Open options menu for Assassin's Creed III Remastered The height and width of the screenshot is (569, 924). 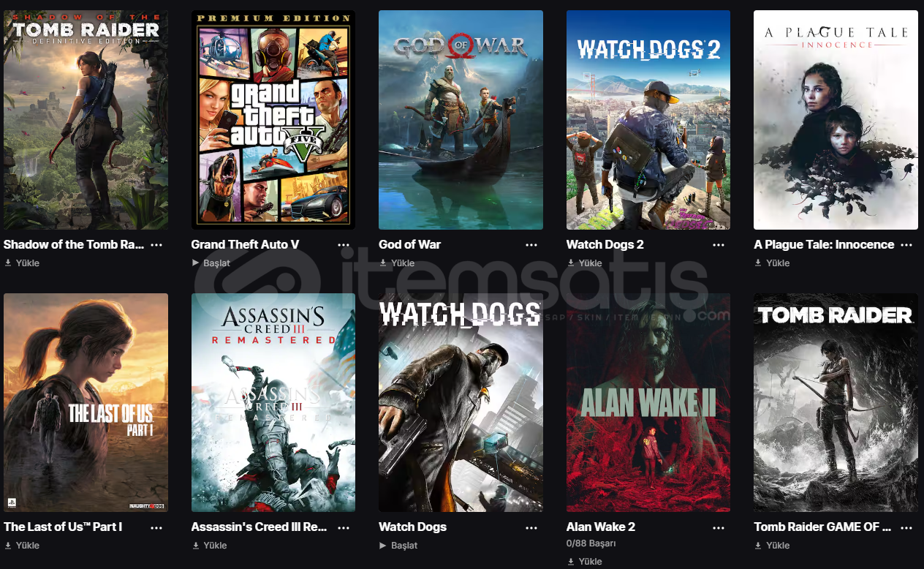[344, 527]
